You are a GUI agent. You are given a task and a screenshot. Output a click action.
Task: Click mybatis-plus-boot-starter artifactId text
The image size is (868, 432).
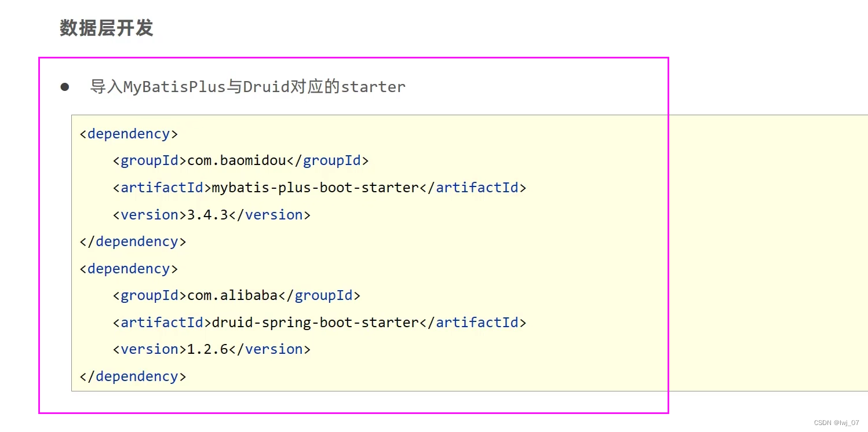click(315, 188)
